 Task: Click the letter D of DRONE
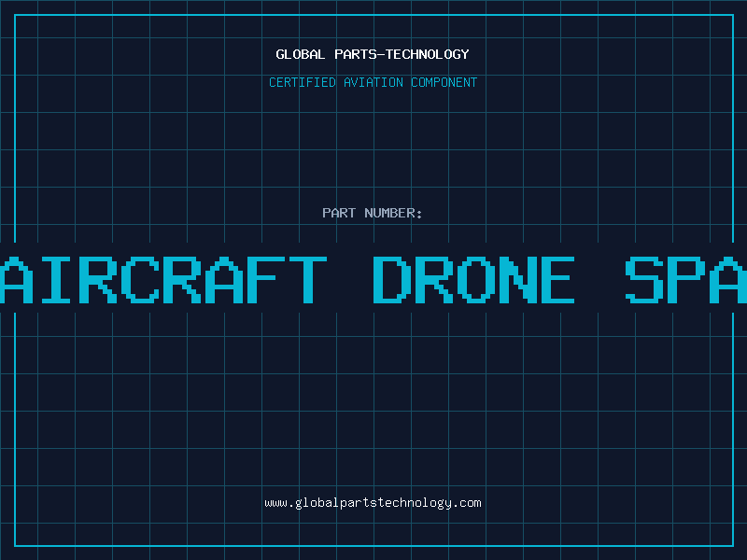(389, 280)
